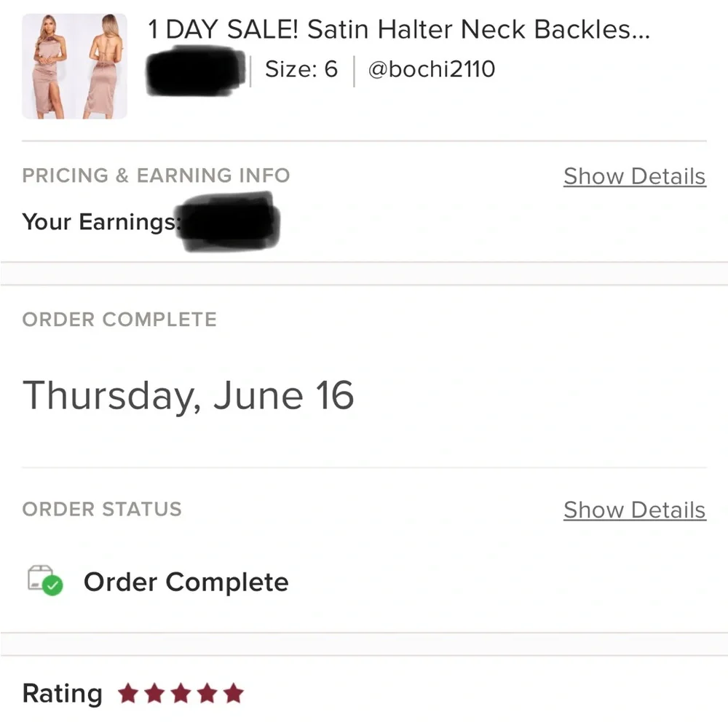Click the fifth rating star
The height and width of the screenshot is (728, 728).
pyautogui.click(x=233, y=694)
